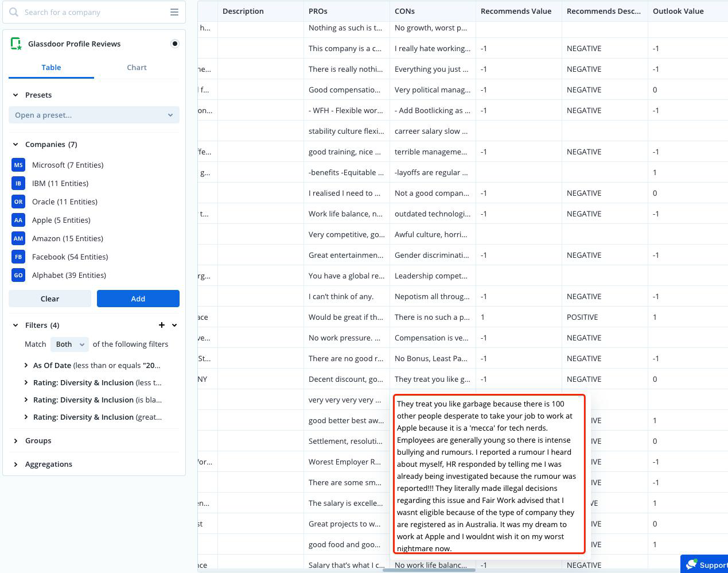The width and height of the screenshot is (728, 573).
Task: Focus the company search field
Action: click(x=95, y=12)
